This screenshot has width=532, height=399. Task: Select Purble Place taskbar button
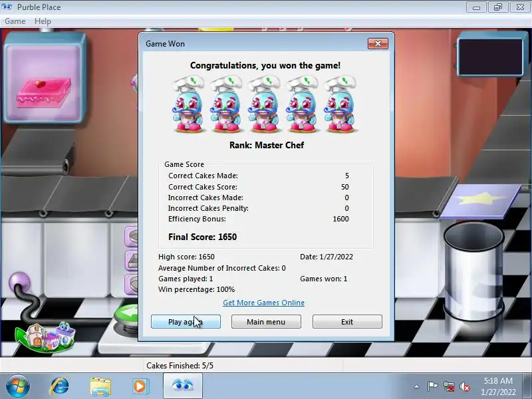(x=182, y=386)
